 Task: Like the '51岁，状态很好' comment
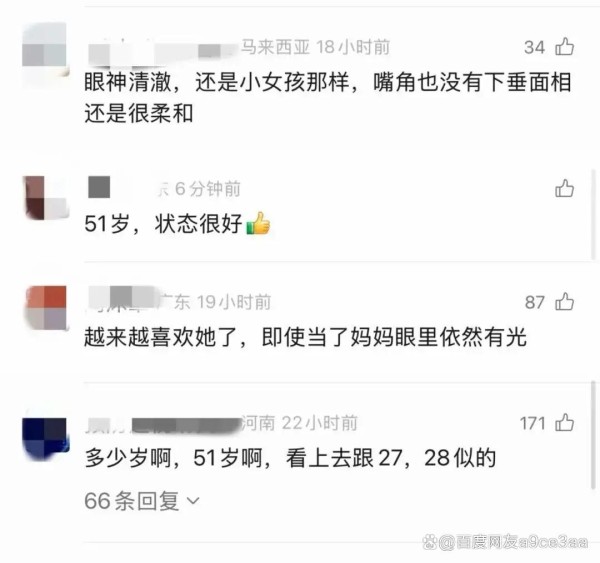(564, 188)
